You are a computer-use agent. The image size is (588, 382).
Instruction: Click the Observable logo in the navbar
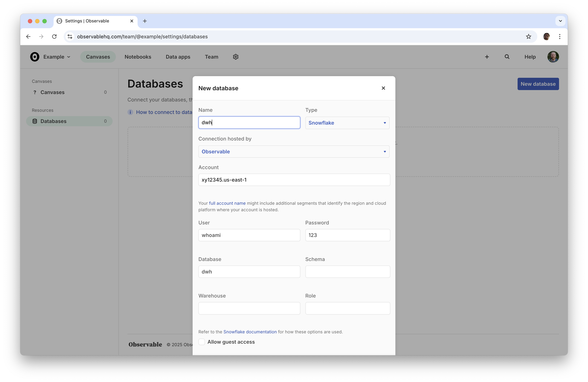pyautogui.click(x=35, y=57)
